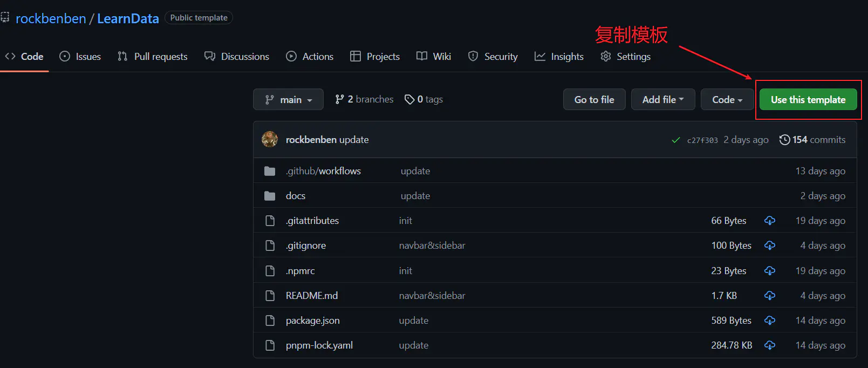Click the 13 days ago timestamp
The width and height of the screenshot is (868, 368).
pos(821,171)
